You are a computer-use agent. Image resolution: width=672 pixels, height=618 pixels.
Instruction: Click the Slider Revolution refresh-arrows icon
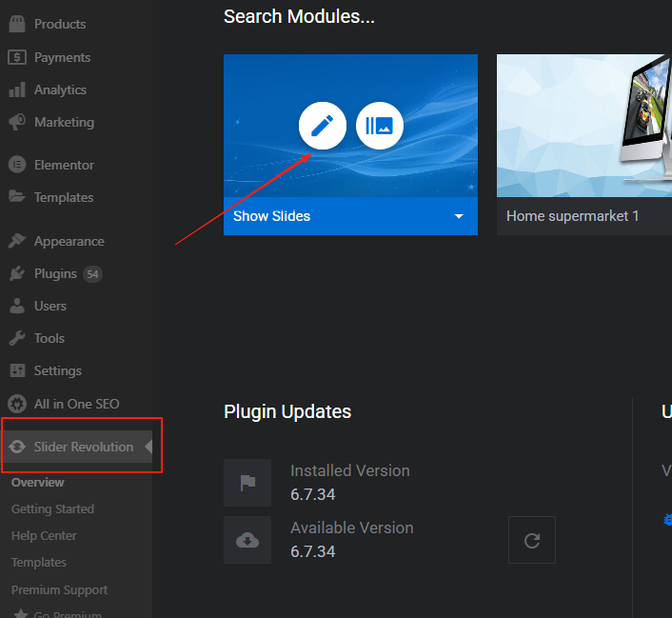click(17, 447)
